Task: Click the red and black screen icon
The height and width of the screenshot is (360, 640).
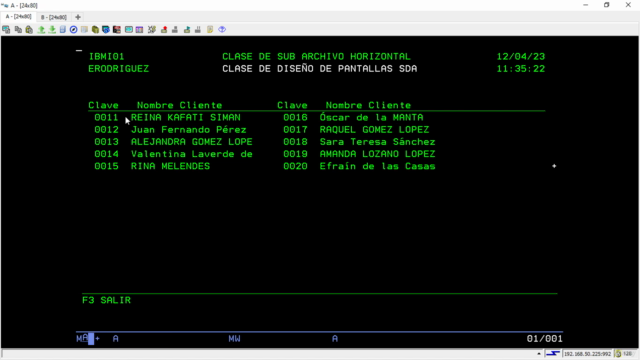Action: pos(117,29)
